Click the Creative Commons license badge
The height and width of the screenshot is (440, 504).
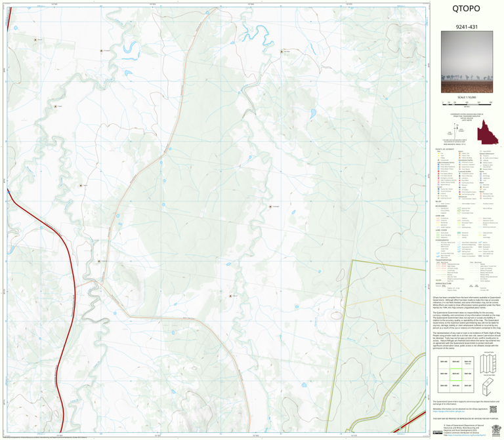[x=438, y=432]
